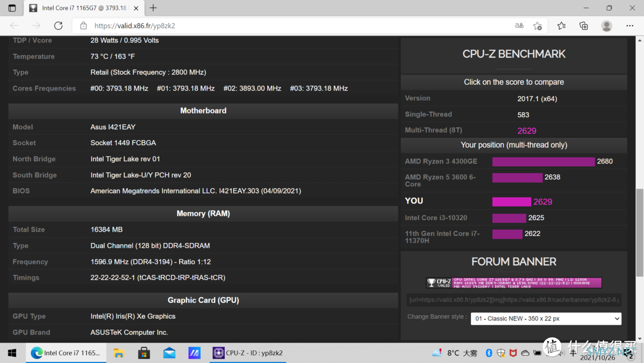Click the i7-11370H score bar
The width and height of the screenshot is (644, 363).
(507, 234)
